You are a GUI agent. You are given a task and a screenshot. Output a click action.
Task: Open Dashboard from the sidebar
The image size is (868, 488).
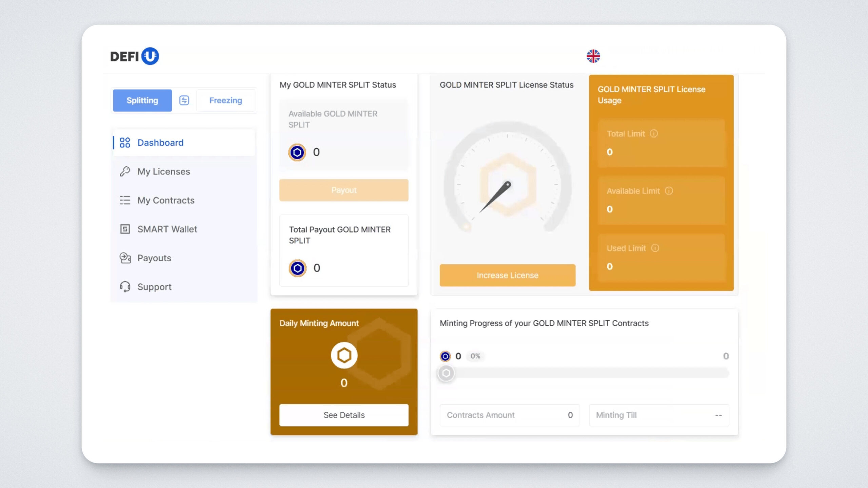pyautogui.click(x=160, y=143)
